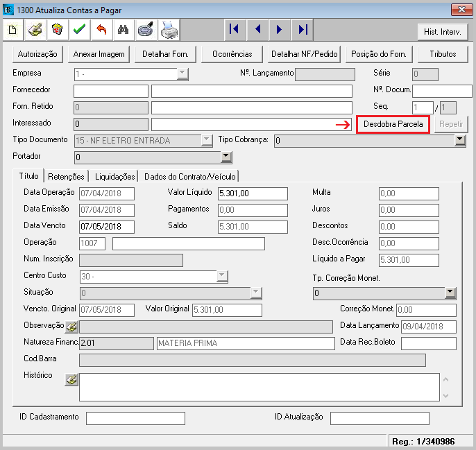Click the Valor Líquido field

[253, 193]
